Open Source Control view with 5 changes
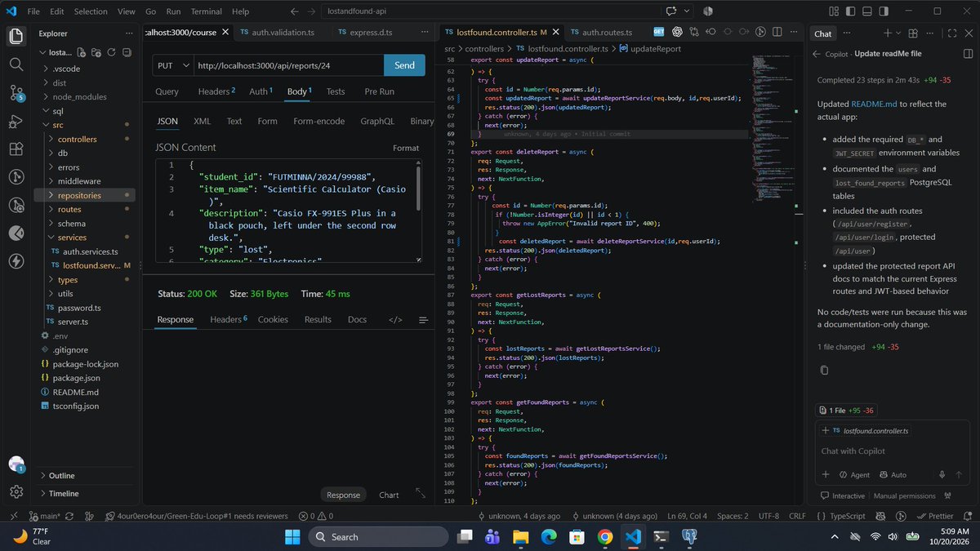Screen dimensions: 980x551 pos(16,93)
